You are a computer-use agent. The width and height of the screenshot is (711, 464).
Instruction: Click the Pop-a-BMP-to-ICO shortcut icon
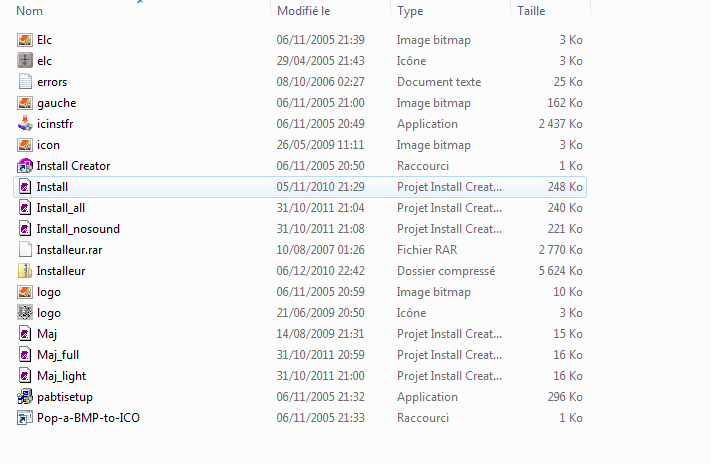[25, 418]
